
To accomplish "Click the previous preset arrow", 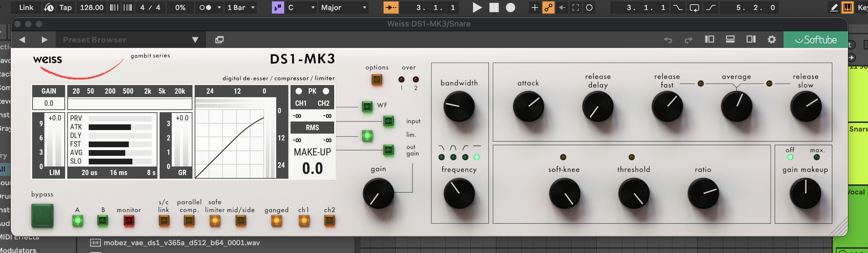I will click(x=22, y=40).
